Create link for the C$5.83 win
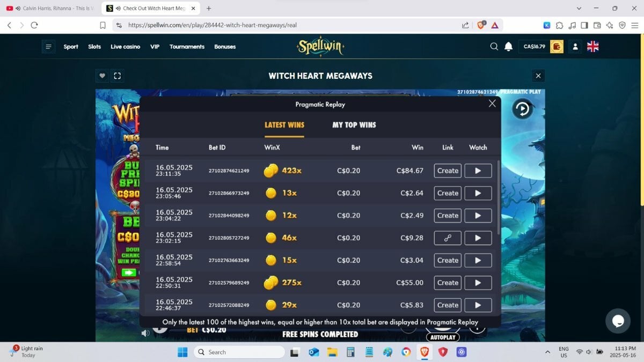The width and height of the screenshot is (644, 362). (x=448, y=305)
